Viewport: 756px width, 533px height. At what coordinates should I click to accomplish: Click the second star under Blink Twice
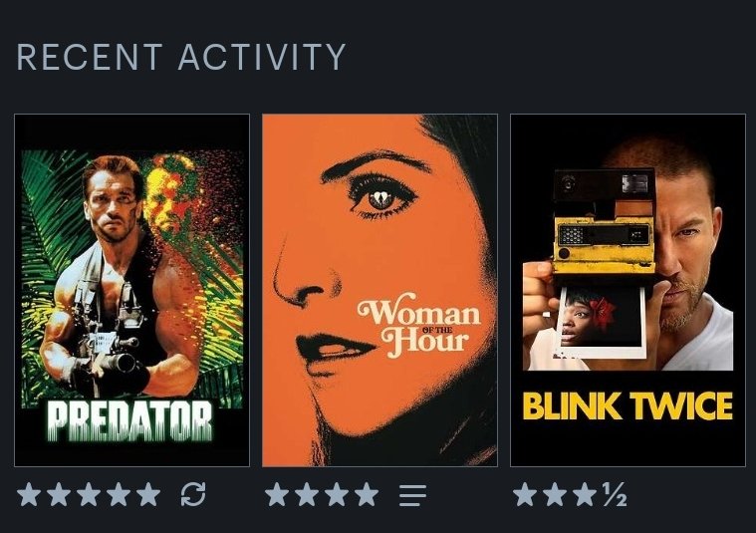coord(555,494)
